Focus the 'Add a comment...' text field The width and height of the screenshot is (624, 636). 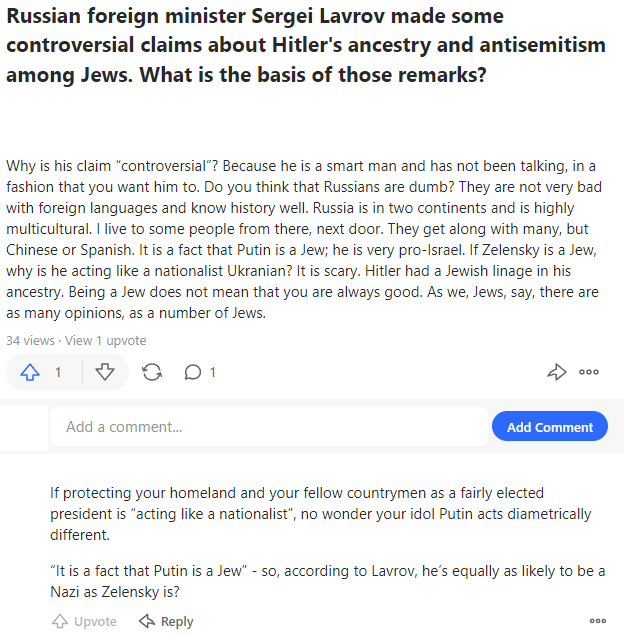(269, 427)
